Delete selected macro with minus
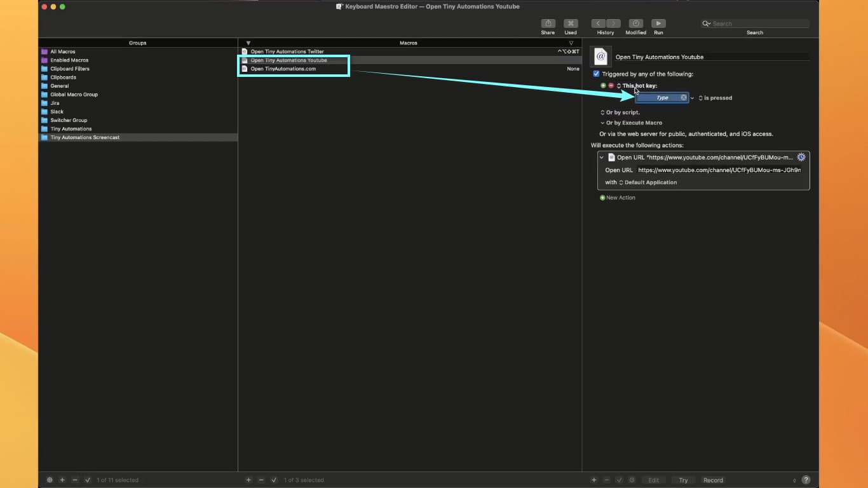This screenshot has height=488, width=868. tap(261, 480)
